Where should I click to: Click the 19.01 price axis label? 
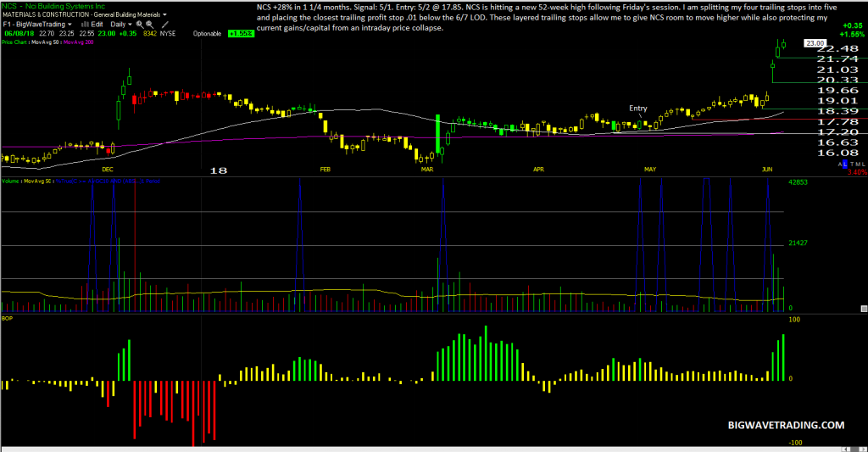tap(837, 101)
